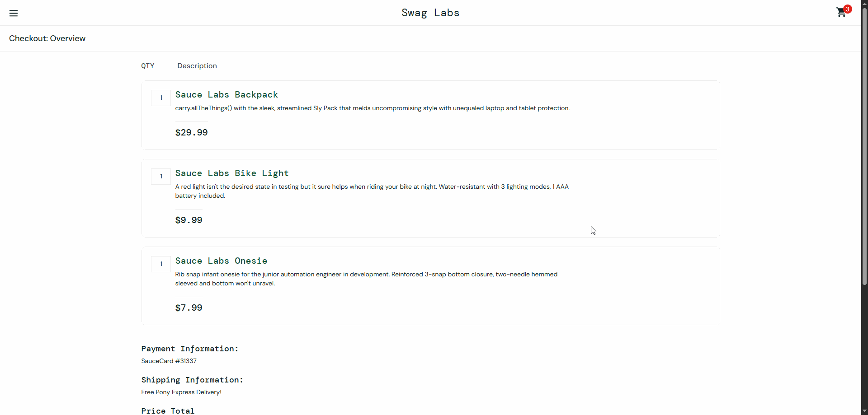Click the Onesie quantity box
868x415 pixels.
(161, 264)
